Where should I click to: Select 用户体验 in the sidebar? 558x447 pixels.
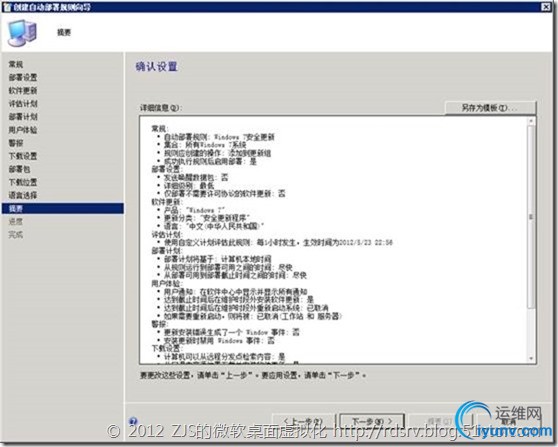click(23, 130)
